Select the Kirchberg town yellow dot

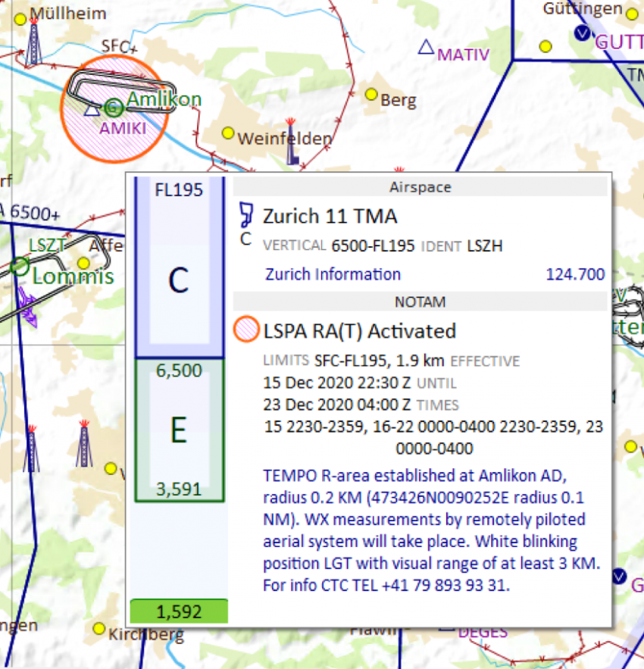coord(99,629)
